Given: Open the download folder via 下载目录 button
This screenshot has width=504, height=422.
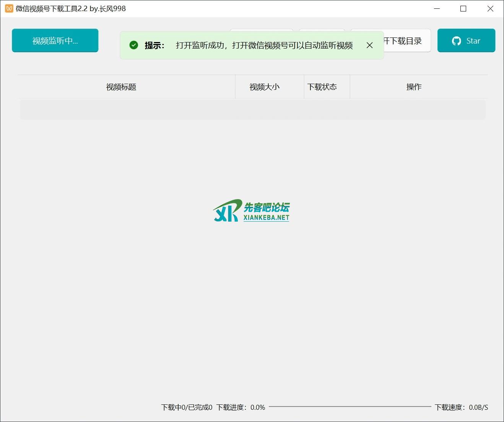Looking at the screenshot, I should (406, 41).
